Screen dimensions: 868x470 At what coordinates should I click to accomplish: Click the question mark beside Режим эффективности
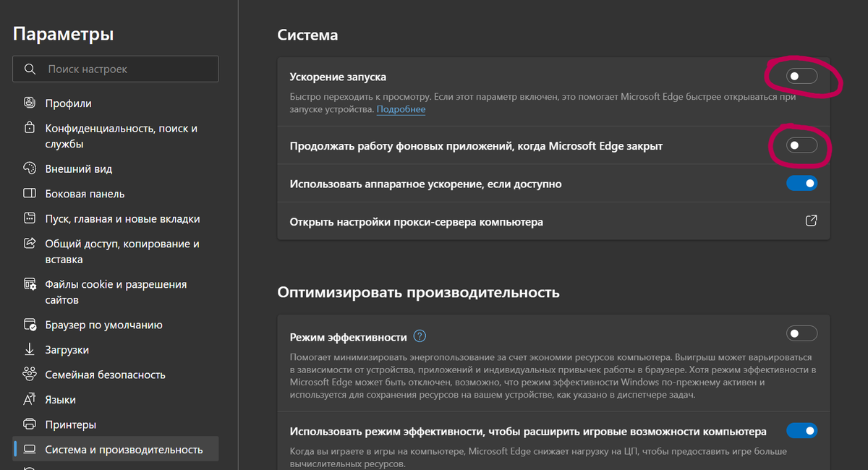(x=419, y=334)
